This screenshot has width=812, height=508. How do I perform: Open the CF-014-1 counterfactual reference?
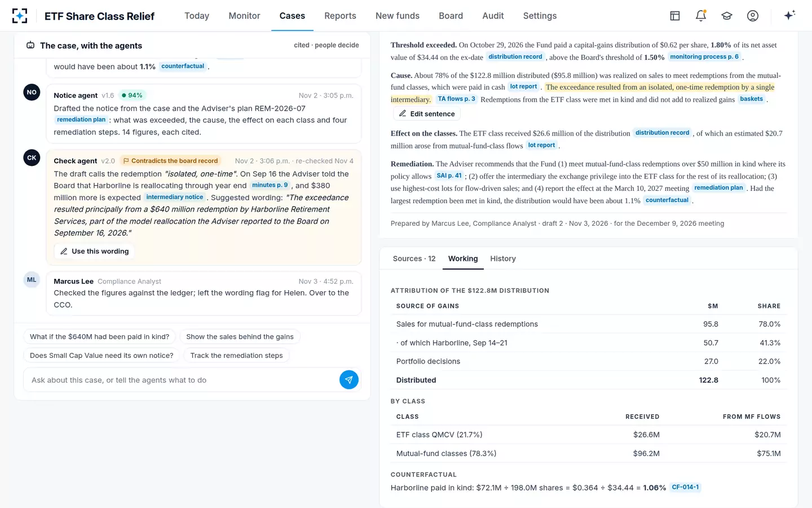click(x=685, y=488)
